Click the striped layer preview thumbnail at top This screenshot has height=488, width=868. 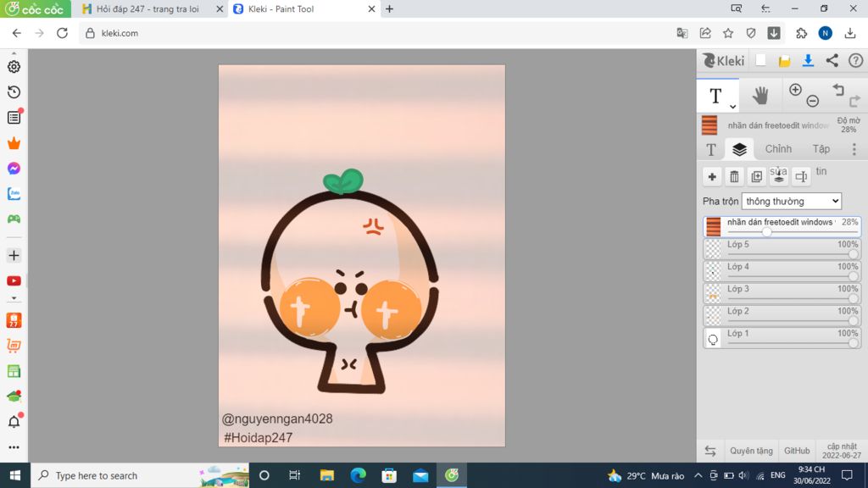(x=709, y=125)
